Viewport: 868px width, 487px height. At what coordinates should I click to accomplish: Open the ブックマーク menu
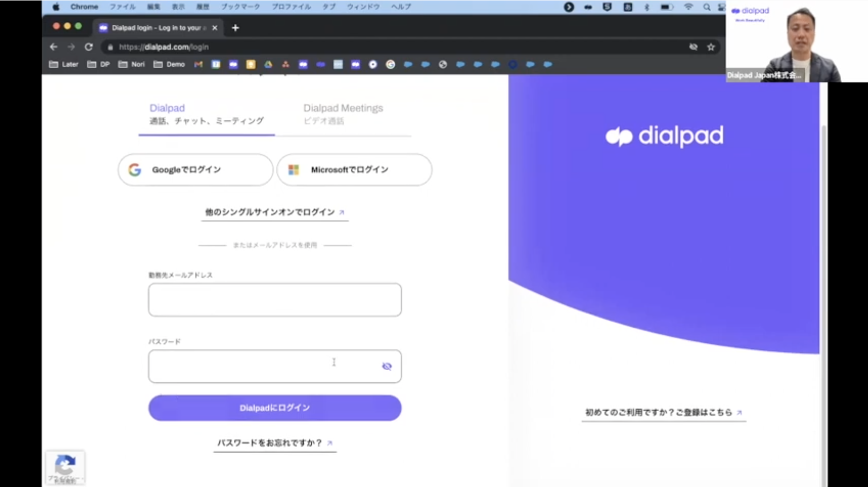tap(240, 7)
